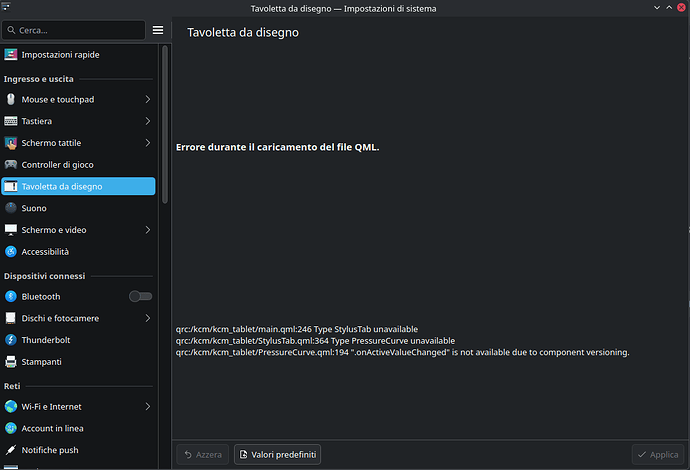Expand the Wi-Fi e Internet chevron

tap(148, 406)
